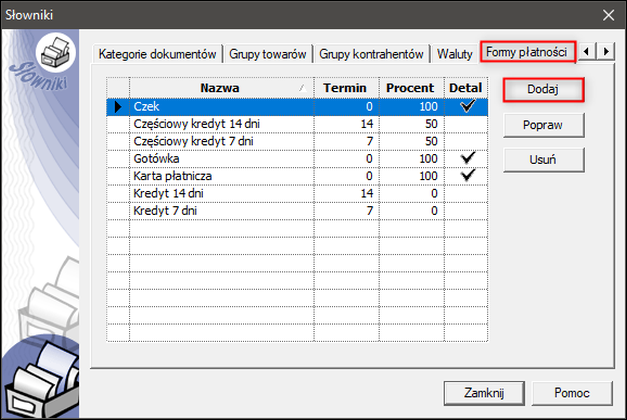Screen dimensions: 627x420
Task: Select the Karta płatnicza row
Action: (297, 176)
